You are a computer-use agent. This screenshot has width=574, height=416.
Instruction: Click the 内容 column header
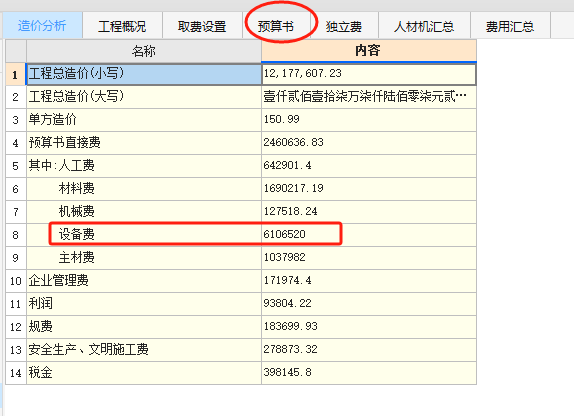tap(369, 51)
